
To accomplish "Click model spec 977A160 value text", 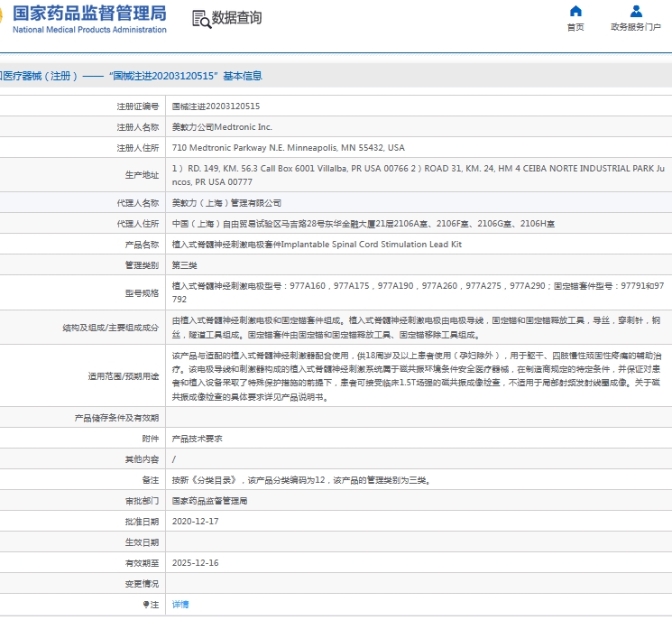I will 419,292.
